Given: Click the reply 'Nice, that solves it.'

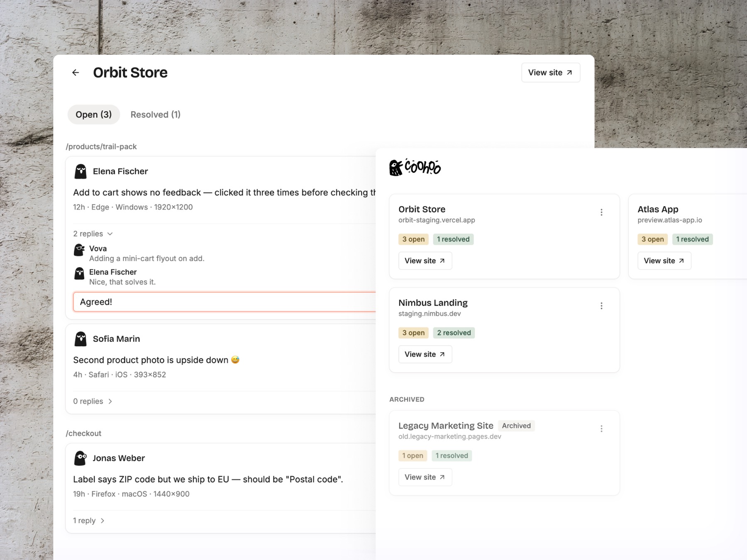Looking at the screenshot, I should pyautogui.click(x=122, y=282).
